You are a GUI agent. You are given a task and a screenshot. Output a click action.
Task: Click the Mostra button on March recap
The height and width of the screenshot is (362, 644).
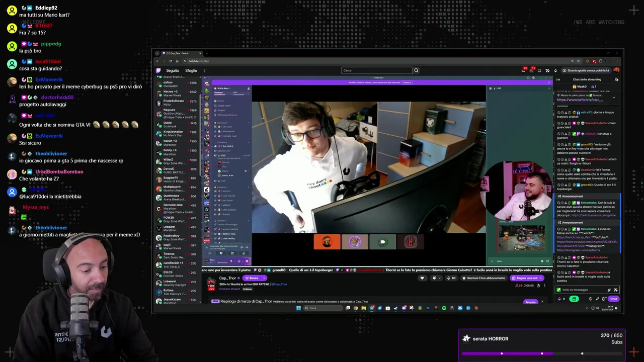pos(531,302)
